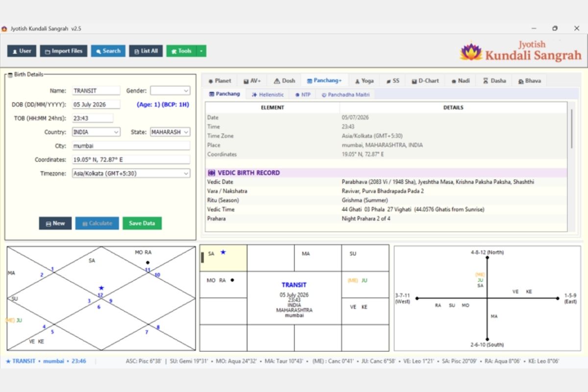Click the vertical bar marker beside SA
The image size is (588, 392).
pyautogui.click(x=202, y=257)
